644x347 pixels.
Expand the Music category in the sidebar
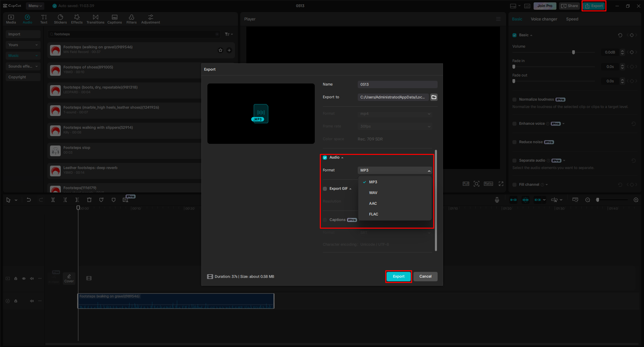point(36,55)
